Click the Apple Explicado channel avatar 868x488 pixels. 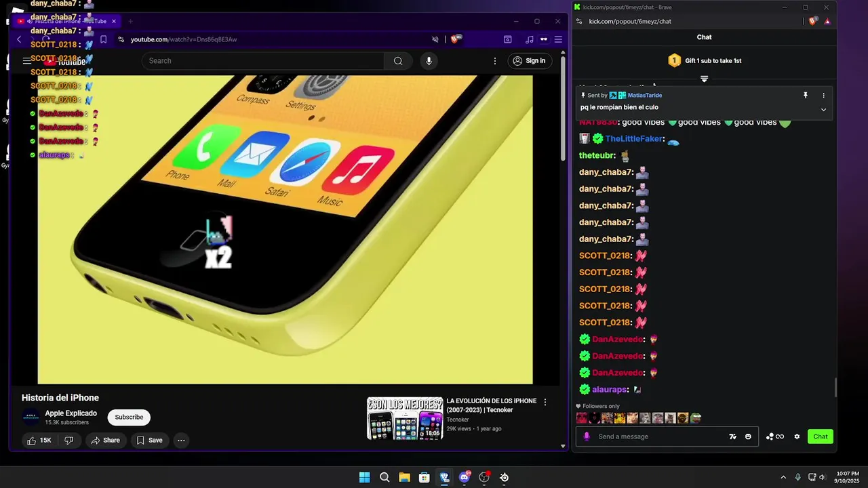(31, 418)
